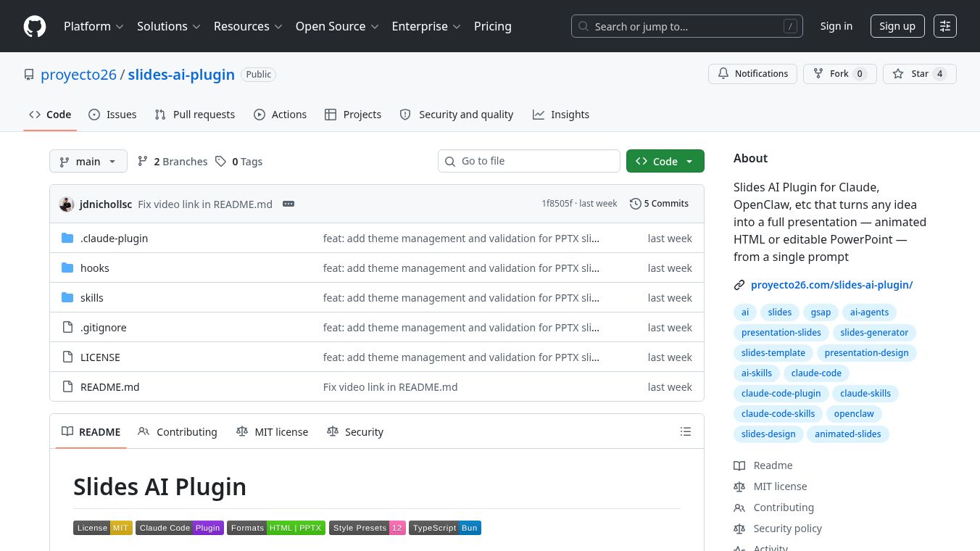Expand the Resources menu

tap(247, 26)
